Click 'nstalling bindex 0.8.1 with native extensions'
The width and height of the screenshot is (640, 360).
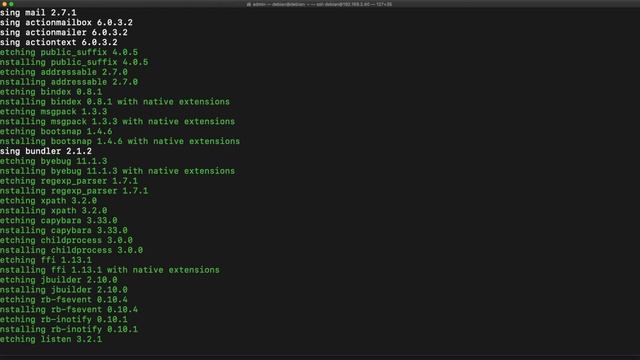click(x=115, y=102)
